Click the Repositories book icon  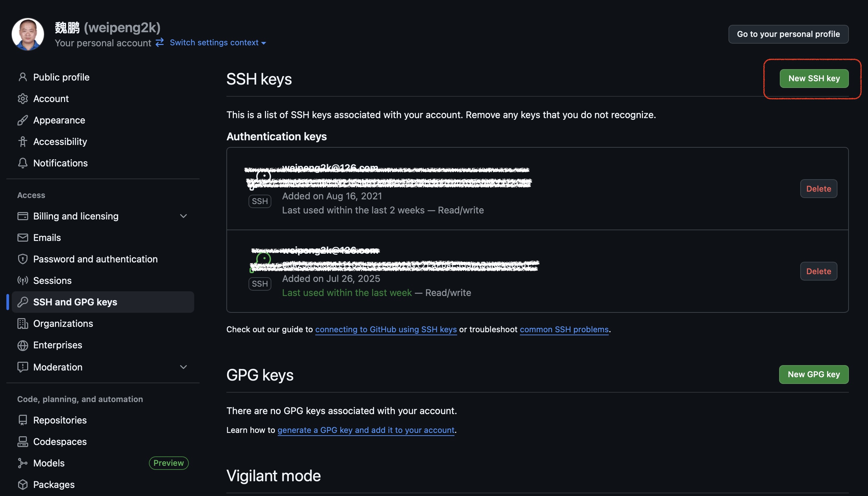click(22, 420)
